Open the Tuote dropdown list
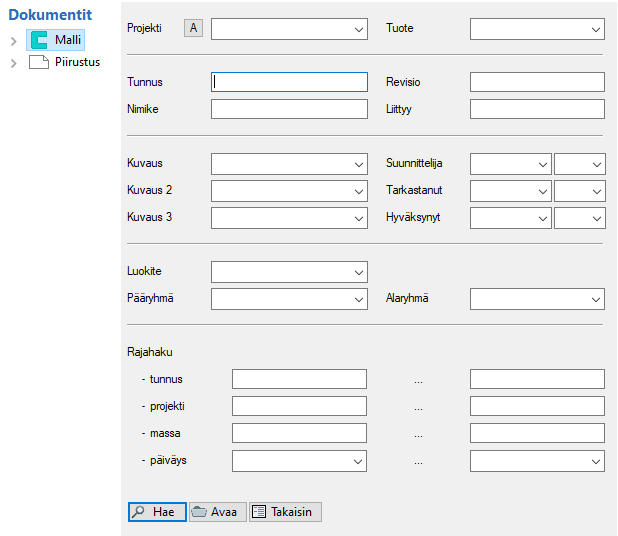Viewport: 618px width, 536px height. point(595,29)
